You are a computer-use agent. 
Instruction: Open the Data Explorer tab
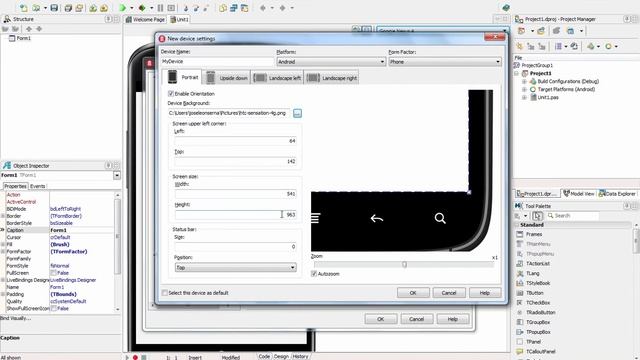617,194
